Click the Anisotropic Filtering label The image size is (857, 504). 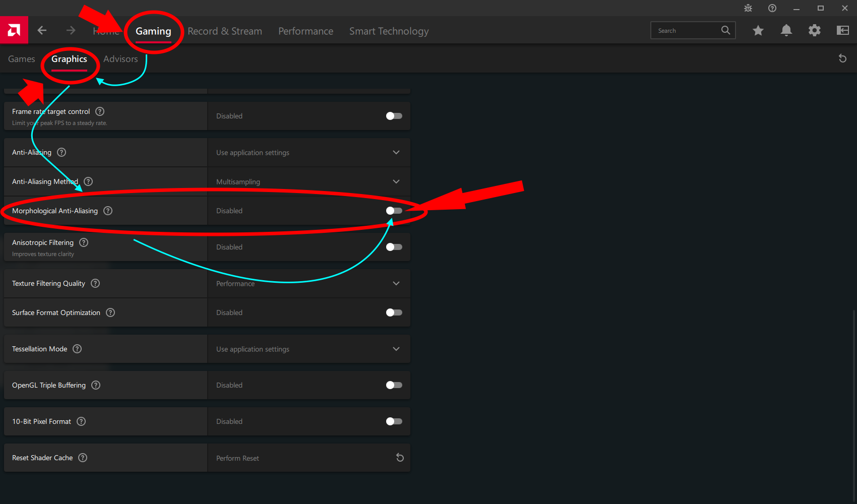click(x=43, y=242)
